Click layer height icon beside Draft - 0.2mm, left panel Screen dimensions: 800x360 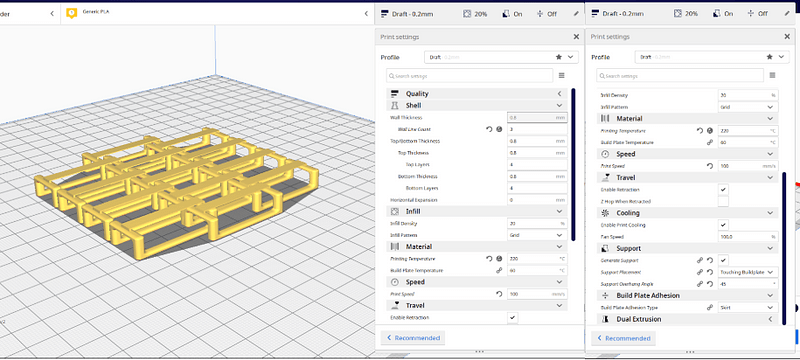coord(385,14)
